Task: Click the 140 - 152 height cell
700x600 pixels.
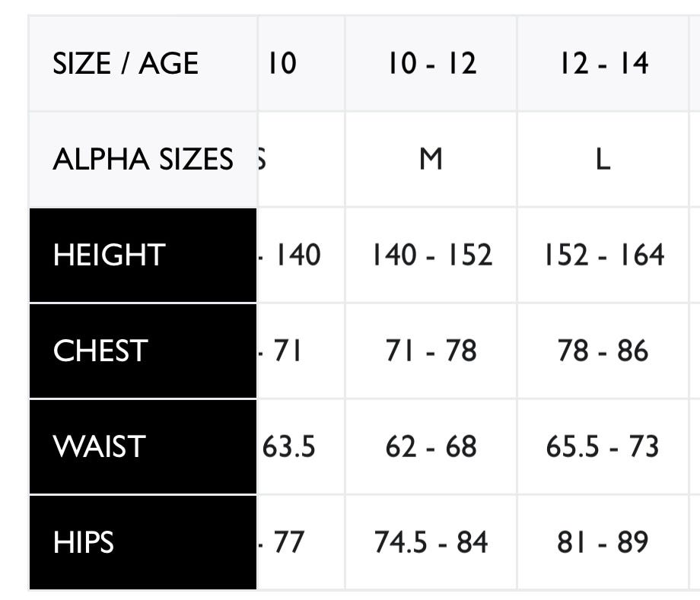Action: tap(431, 255)
